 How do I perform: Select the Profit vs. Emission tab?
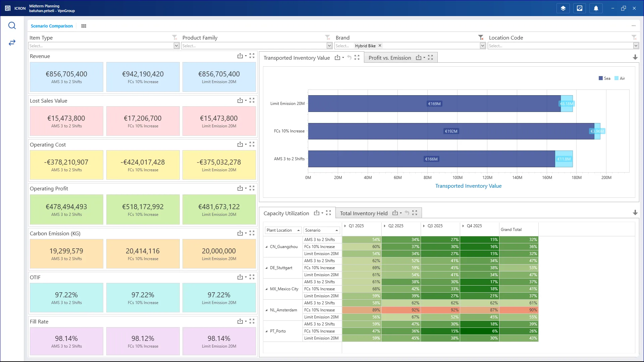click(389, 57)
